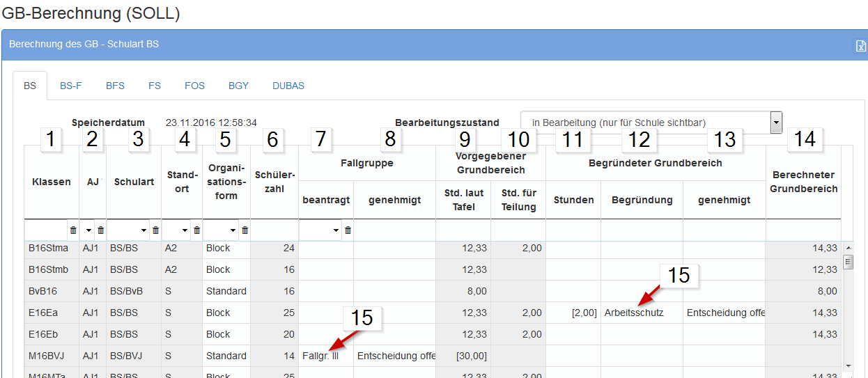The image size is (868, 378).
Task: Go to the FOS tab
Action: pos(194,86)
